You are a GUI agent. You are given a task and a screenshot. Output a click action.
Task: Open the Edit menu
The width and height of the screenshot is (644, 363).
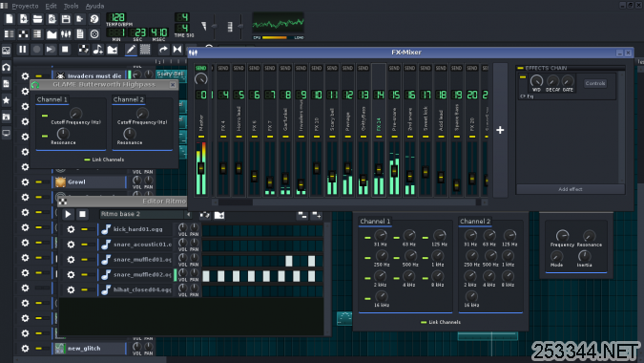point(51,6)
